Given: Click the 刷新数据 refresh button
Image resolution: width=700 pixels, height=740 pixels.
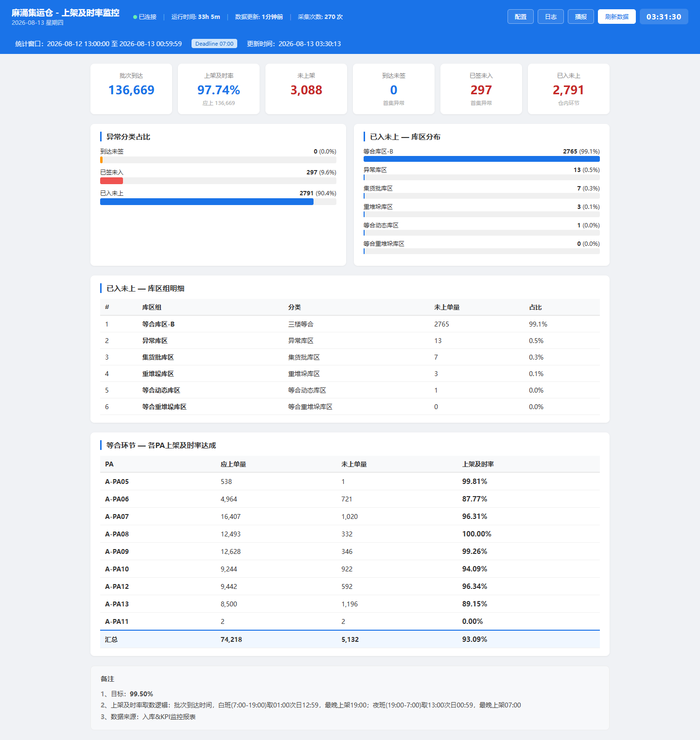Looking at the screenshot, I should tap(617, 17).
